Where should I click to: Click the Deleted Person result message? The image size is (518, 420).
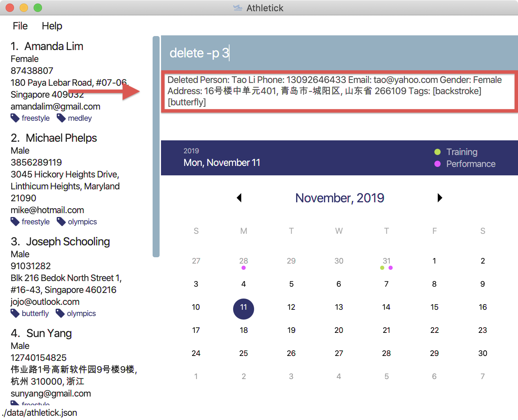(x=339, y=91)
